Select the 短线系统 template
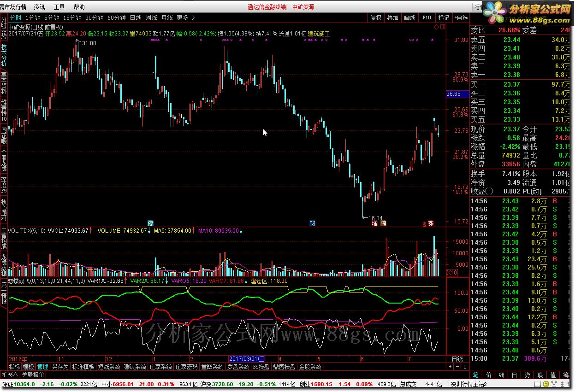575x392 pixels. click(109, 367)
